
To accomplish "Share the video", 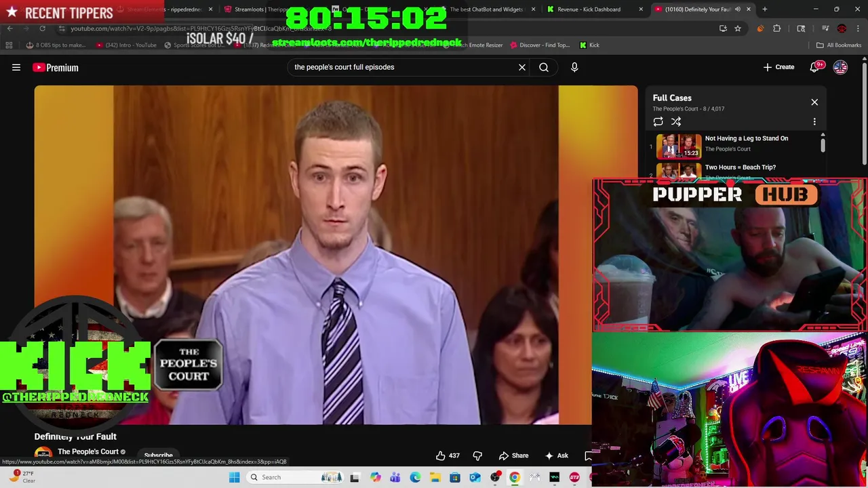I will point(513,455).
